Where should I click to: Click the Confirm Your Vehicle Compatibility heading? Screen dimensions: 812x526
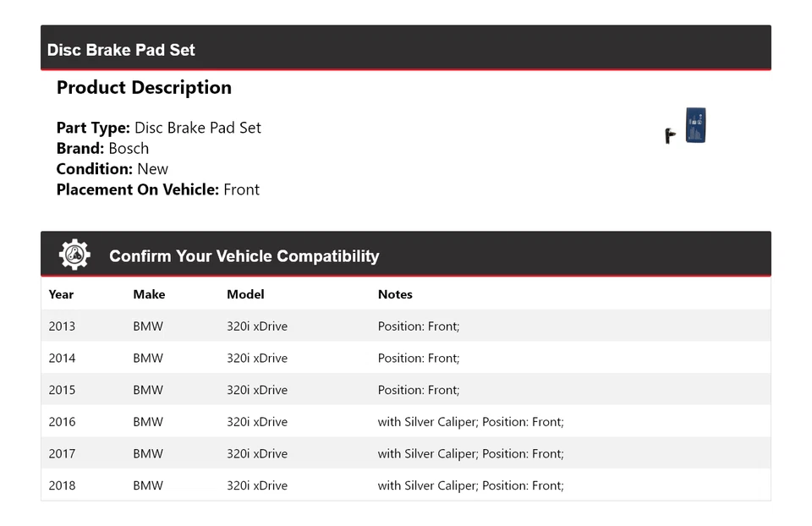244,256
